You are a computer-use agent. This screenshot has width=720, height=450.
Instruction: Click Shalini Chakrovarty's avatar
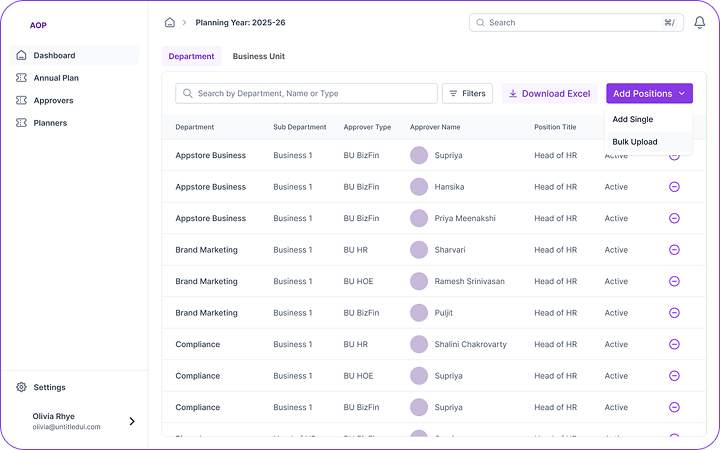(419, 344)
